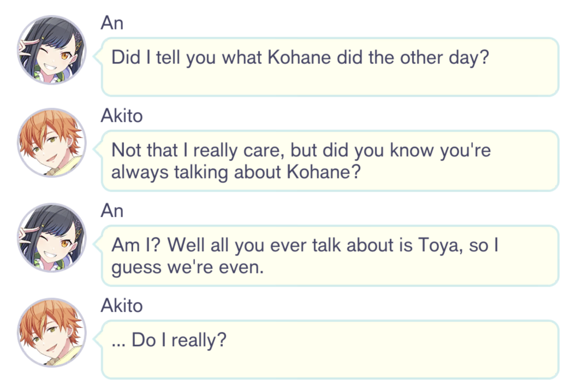Click "Akito" name above "Not that I really care"
The image size is (578, 392).
(x=121, y=116)
